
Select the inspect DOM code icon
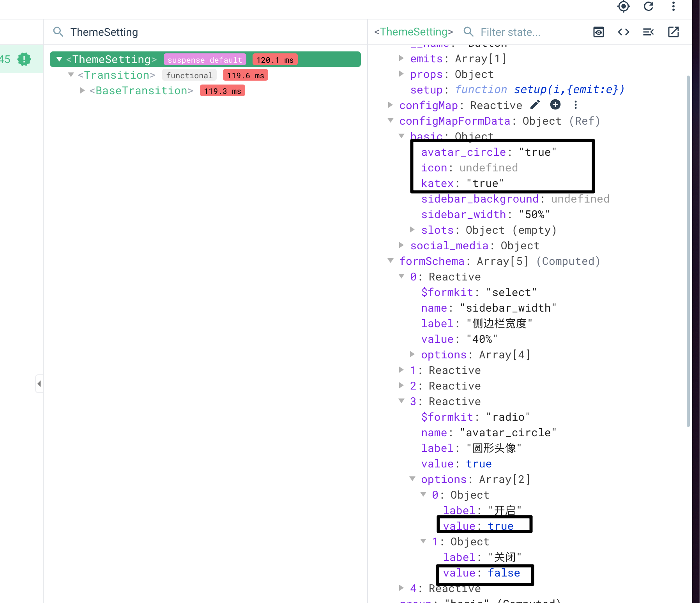(623, 32)
